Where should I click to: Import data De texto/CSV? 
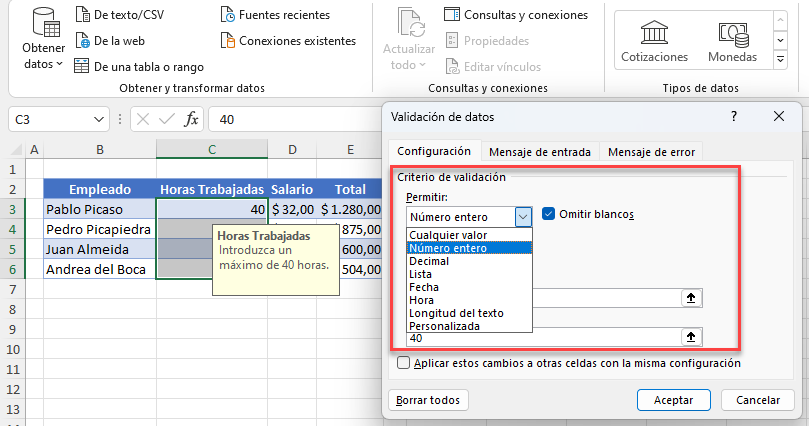pos(120,14)
